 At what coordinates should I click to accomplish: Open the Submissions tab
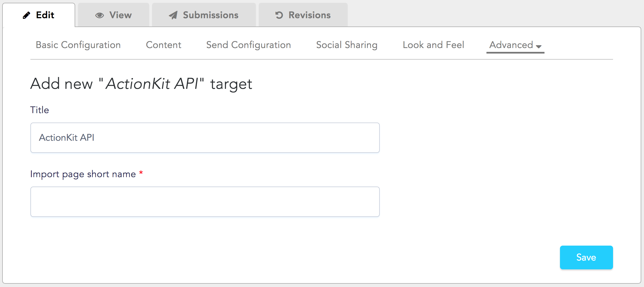[x=204, y=15]
